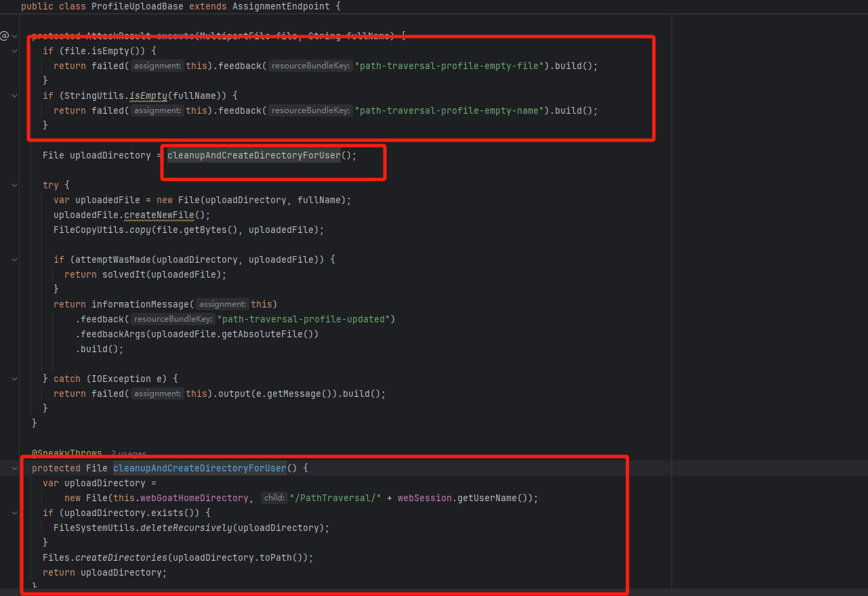Click IOException in the catch clause
The height and width of the screenshot is (596, 868).
point(121,379)
